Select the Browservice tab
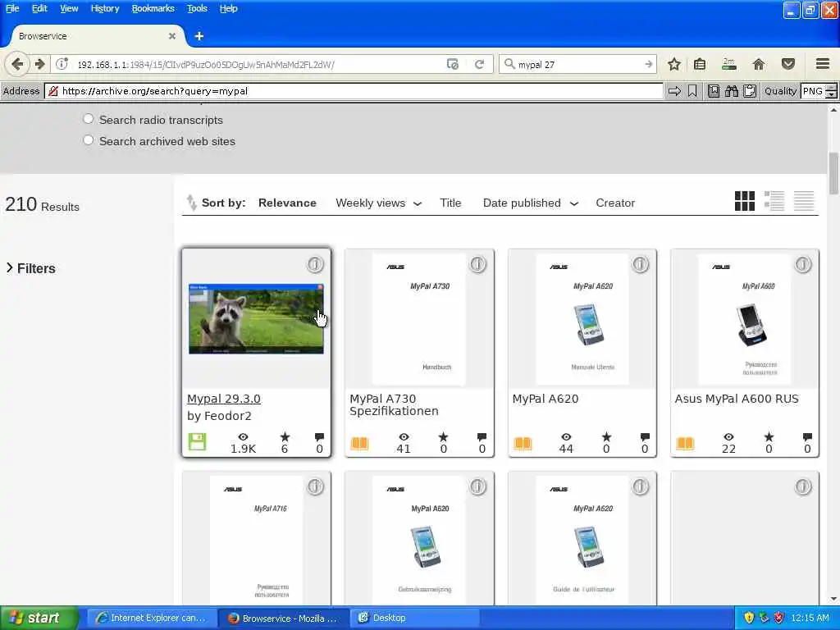 97,36
